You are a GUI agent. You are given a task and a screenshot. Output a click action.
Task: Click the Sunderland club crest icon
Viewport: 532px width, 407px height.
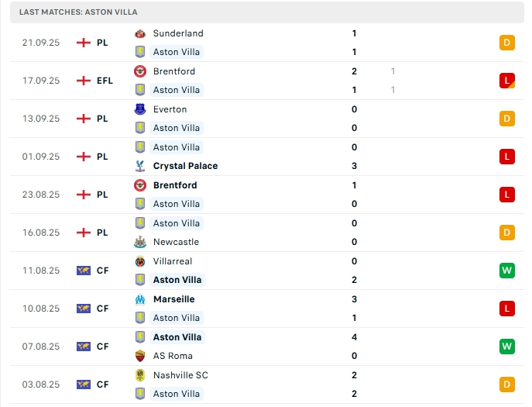(140, 33)
